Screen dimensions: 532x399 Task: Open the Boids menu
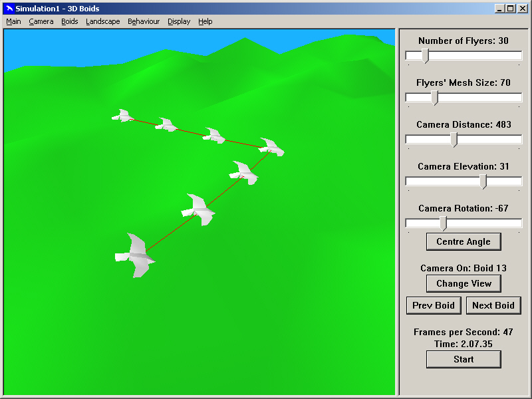70,21
